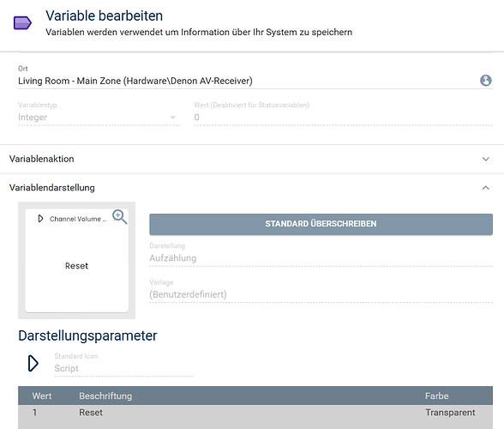Viewport: 504px width, 429px height.
Task: Click the Reset button in preview
Action: pos(76,266)
